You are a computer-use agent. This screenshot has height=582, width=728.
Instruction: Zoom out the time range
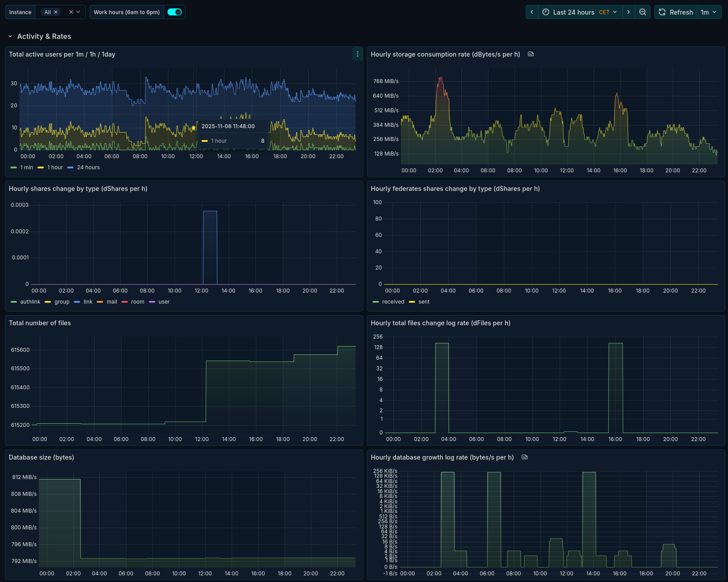[643, 12]
